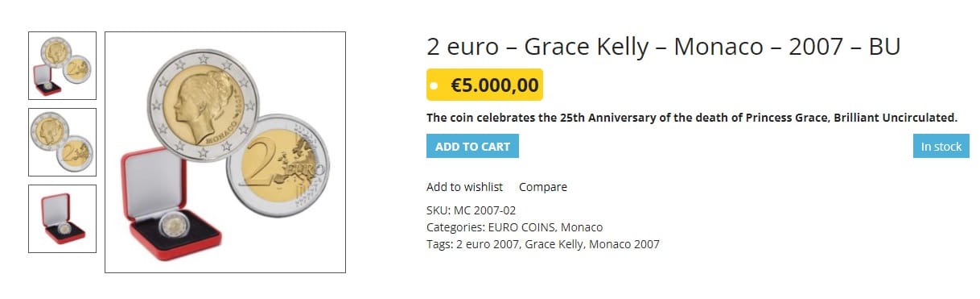Follow the Monaco 2007 tag
The image size is (980, 299).
pos(624,243)
